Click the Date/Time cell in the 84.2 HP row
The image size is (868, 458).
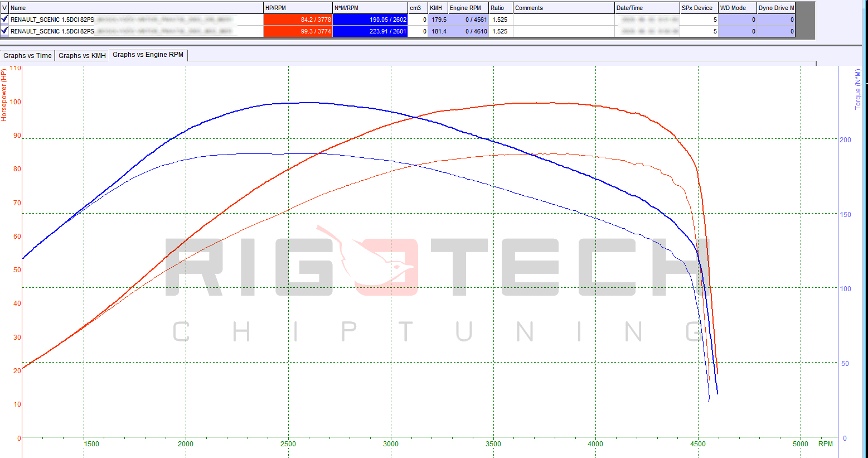tap(647, 20)
